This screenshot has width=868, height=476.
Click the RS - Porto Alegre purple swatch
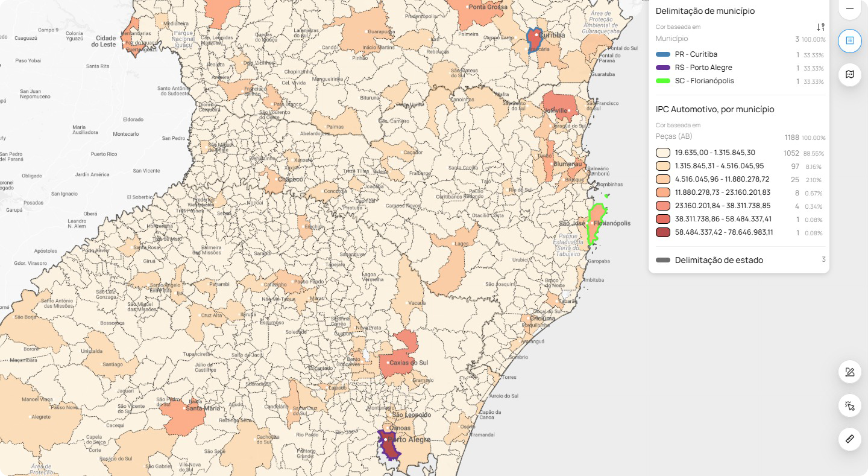pos(663,68)
